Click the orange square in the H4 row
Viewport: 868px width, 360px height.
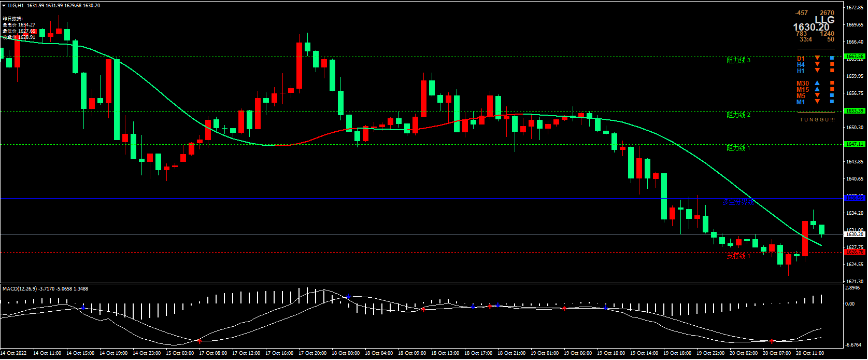832,64
